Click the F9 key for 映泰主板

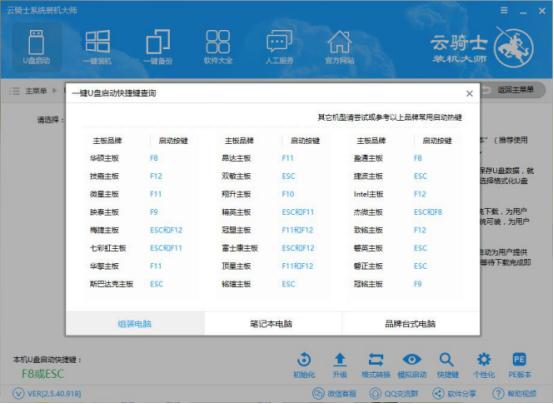154,212
